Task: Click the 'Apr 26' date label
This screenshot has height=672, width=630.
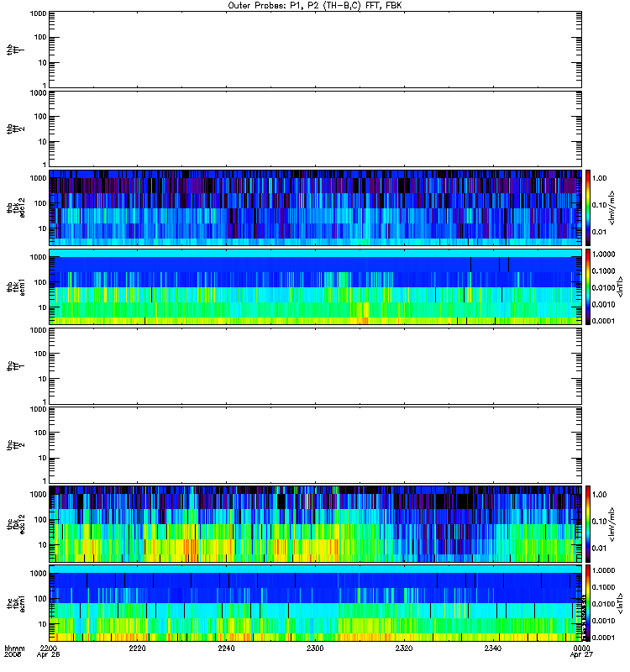Action: tap(49, 655)
